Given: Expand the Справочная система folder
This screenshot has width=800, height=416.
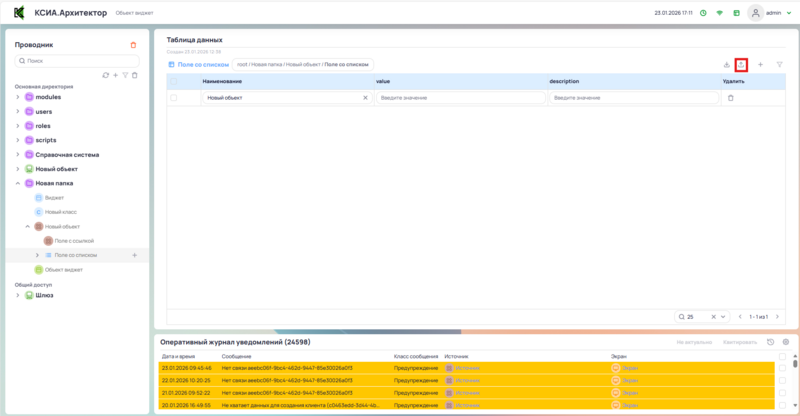Looking at the screenshot, I should click(18, 155).
